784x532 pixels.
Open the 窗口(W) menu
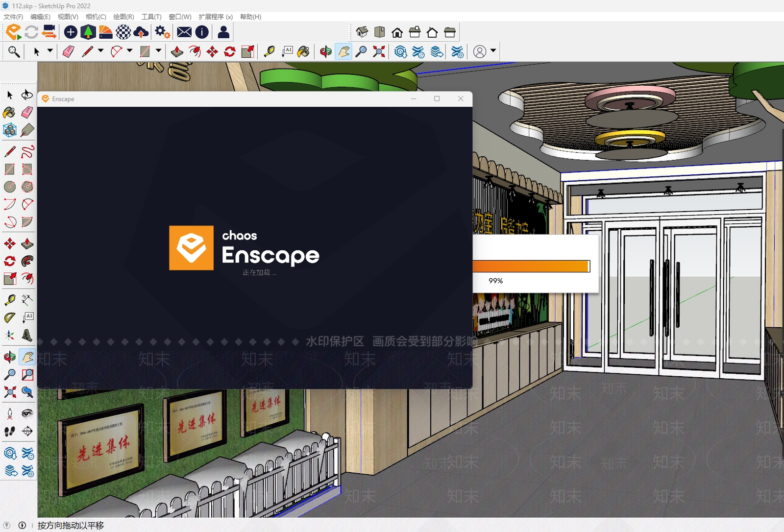(x=180, y=17)
